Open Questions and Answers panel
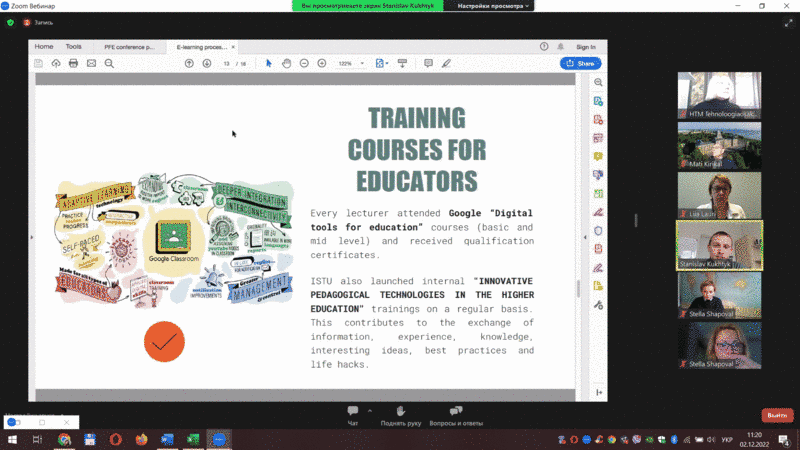This screenshot has height=450, width=800. (456, 415)
